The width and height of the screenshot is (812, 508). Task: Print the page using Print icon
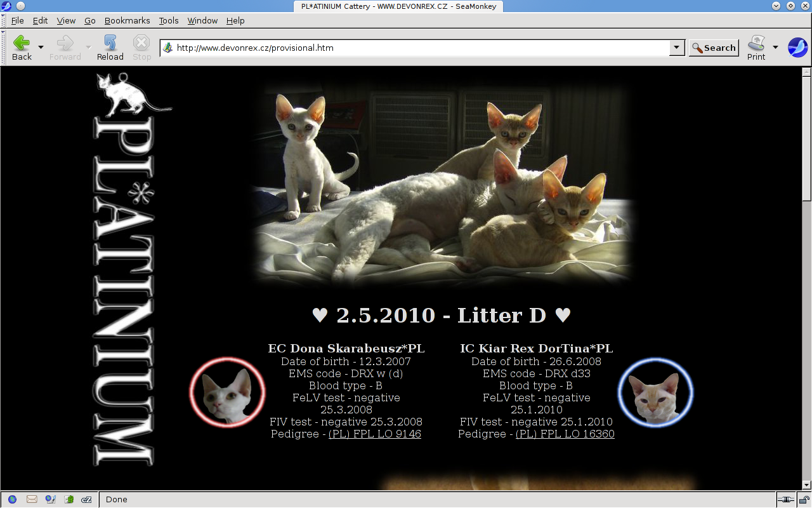(756, 48)
